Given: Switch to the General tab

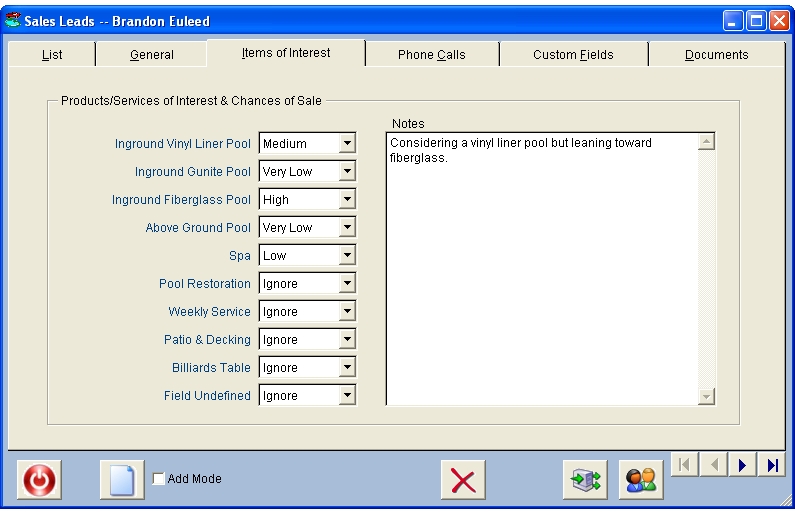Looking at the screenshot, I should pyautogui.click(x=152, y=55).
